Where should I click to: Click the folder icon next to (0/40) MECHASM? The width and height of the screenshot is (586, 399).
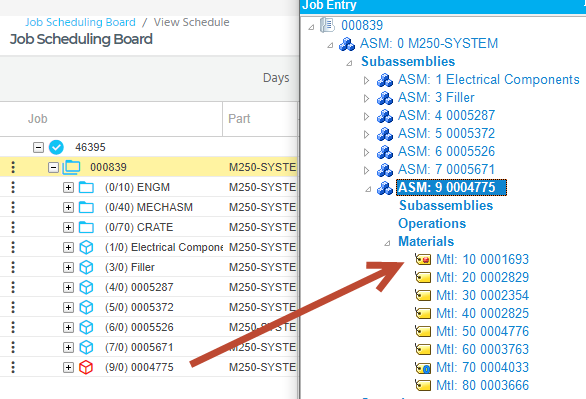coord(86,207)
